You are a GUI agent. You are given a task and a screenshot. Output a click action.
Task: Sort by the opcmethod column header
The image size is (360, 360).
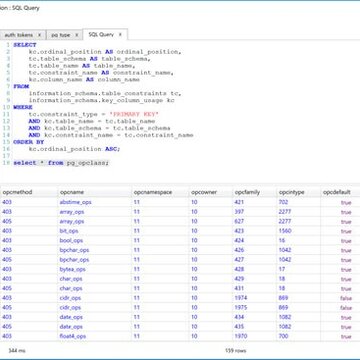click(17, 192)
